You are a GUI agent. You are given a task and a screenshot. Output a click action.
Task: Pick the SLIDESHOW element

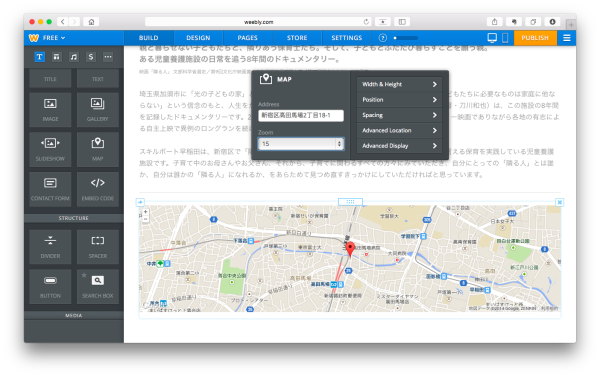(x=50, y=149)
